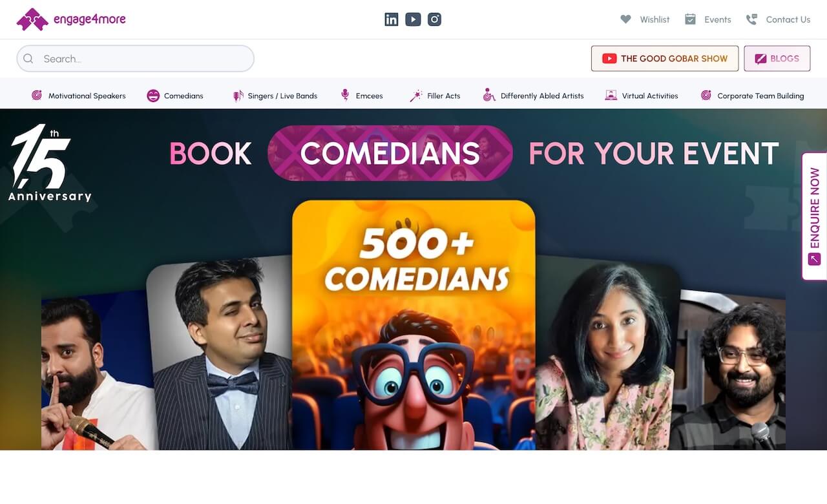This screenshot has width=827, height=504.
Task: Open The Good Gobar Show button
Action: tap(665, 58)
